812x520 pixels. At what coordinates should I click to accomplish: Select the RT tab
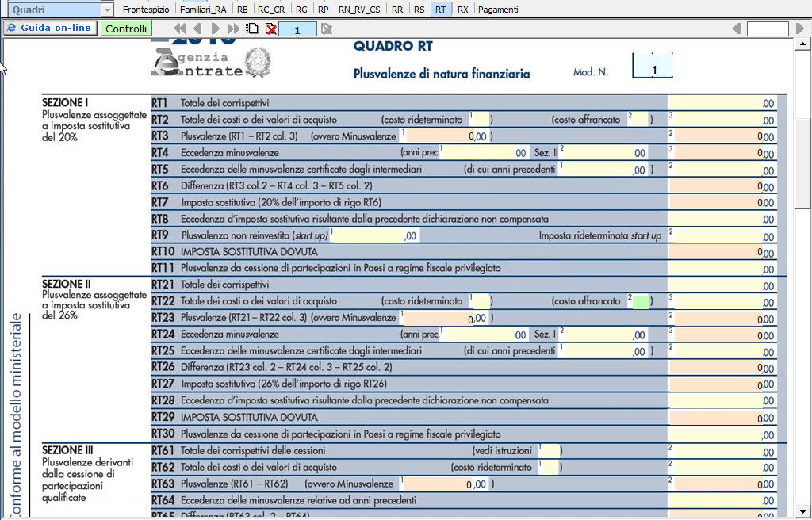[x=441, y=10]
